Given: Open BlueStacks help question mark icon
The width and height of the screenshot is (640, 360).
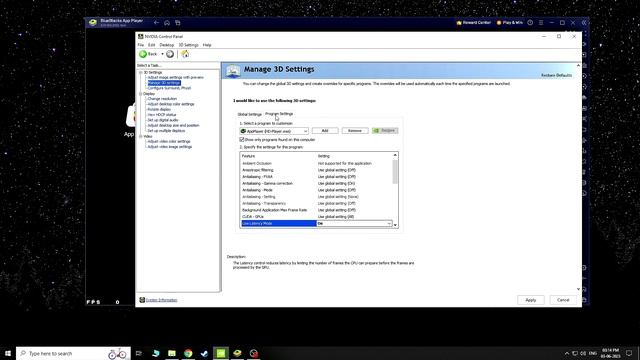Looking at the screenshot, I should [x=530, y=23].
